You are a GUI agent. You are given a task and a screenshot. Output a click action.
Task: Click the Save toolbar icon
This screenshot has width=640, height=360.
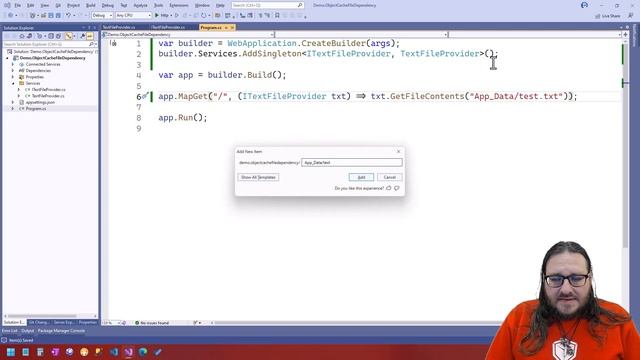[51, 15]
